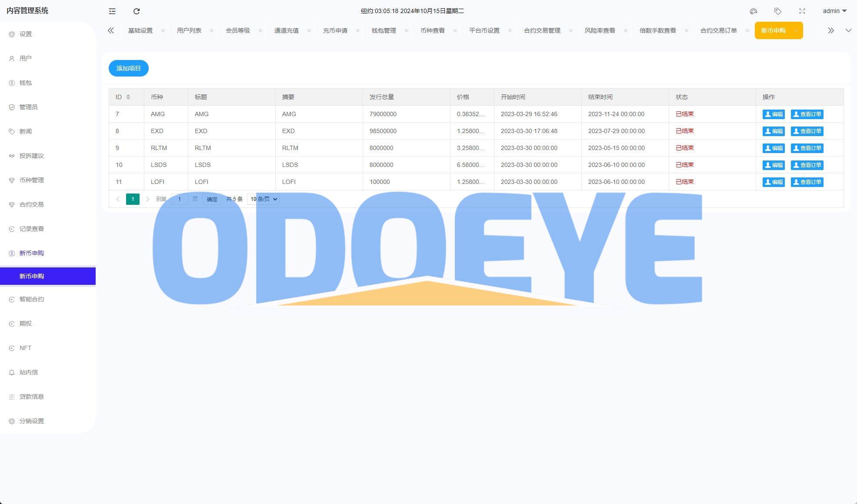The width and height of the screenshot is (857, 504).
Task: View orders for EXD row
Action: pos(807,131)
